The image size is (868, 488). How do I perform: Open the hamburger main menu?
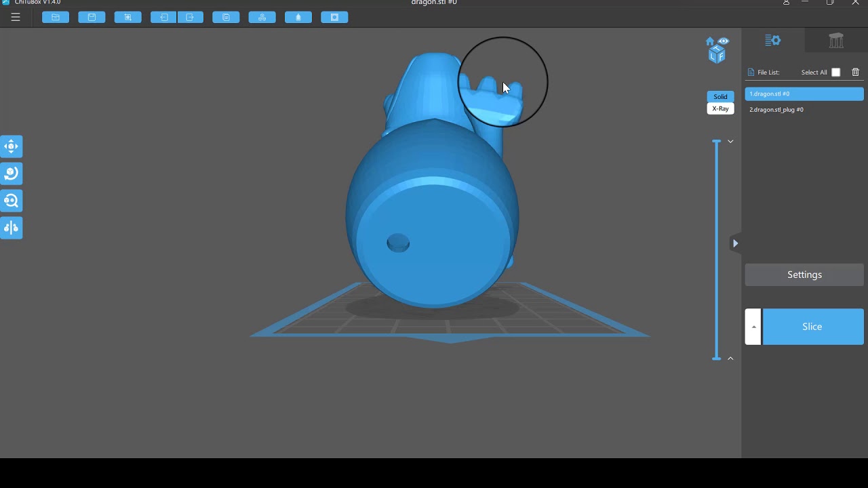pos(16,17)
